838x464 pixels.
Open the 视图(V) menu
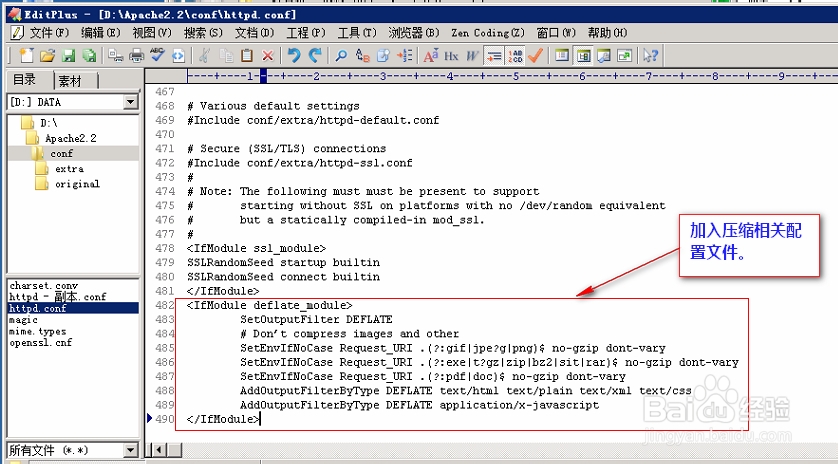(152, 33)
